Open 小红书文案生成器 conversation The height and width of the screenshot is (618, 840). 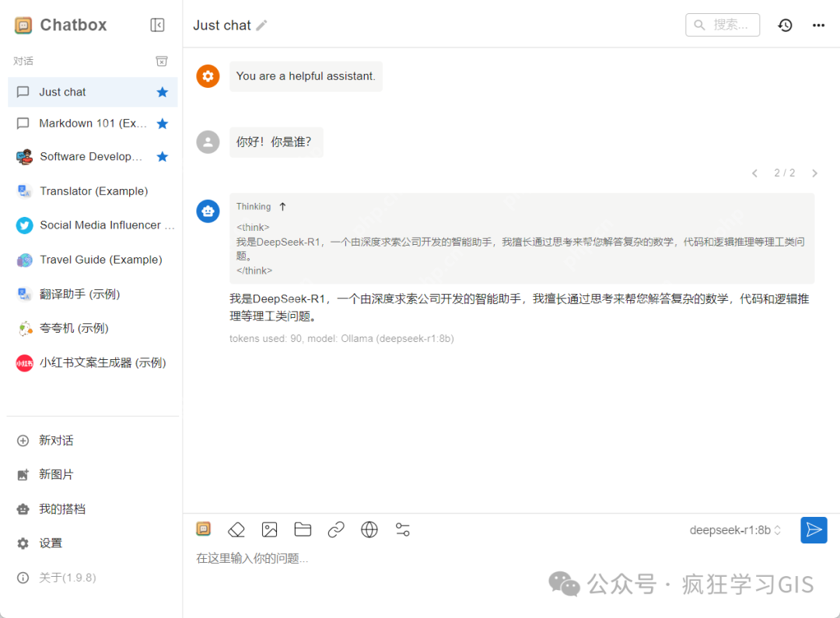(x=93, y=362)
